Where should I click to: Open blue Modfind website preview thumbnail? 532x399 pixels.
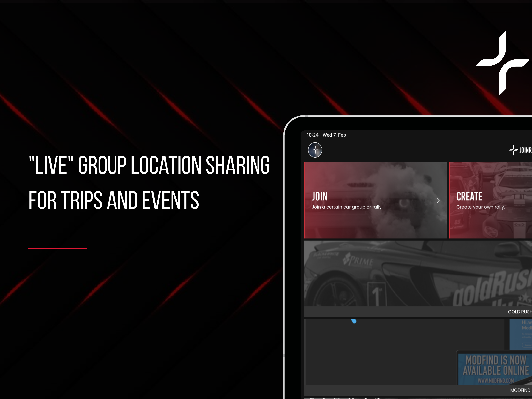521,335
